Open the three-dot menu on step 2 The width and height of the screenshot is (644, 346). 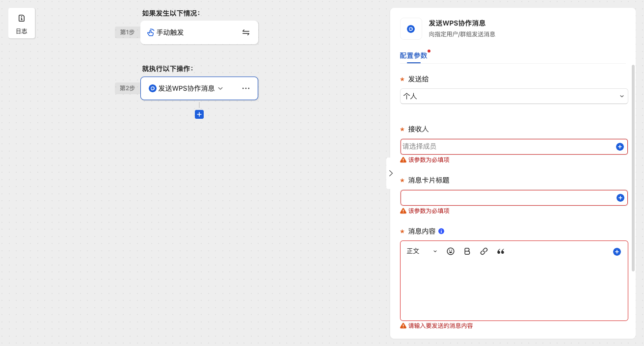[246, 88]
